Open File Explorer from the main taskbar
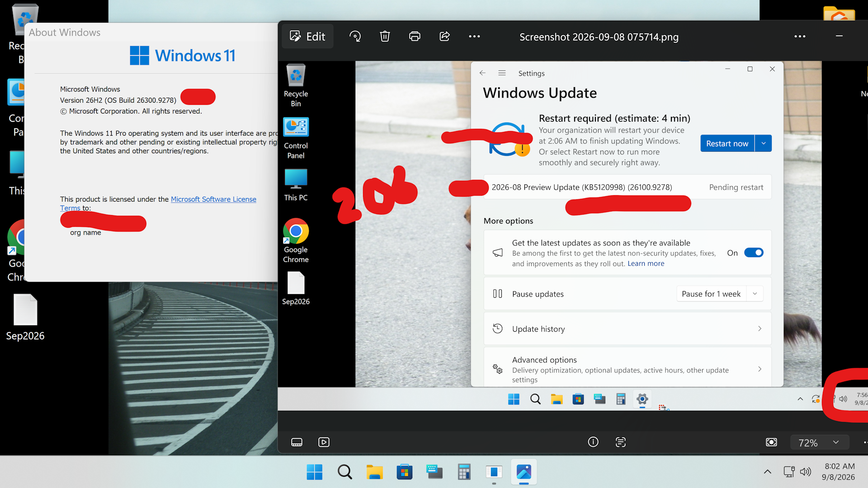The image size is (868, 488). 374,472
